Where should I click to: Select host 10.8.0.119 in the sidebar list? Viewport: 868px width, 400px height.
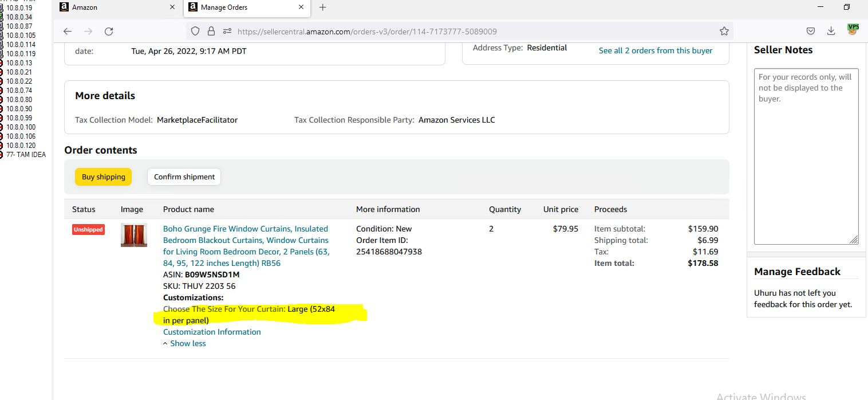click(x=21, y=54)
